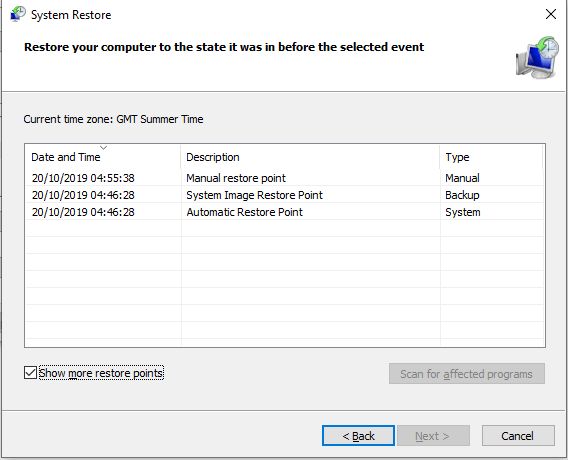
Task: Uncheck Show more restore points checkbox
Action: point(30,373)
